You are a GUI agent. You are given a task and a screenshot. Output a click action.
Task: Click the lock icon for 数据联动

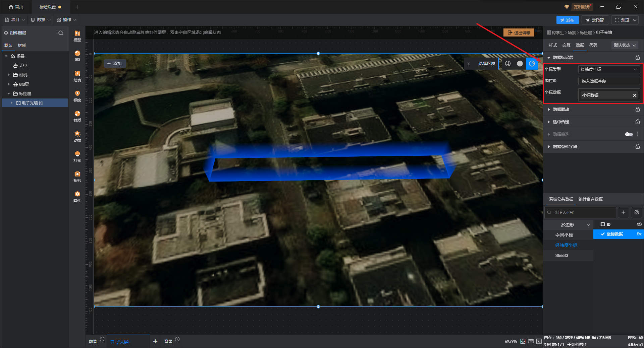[638, 110]
